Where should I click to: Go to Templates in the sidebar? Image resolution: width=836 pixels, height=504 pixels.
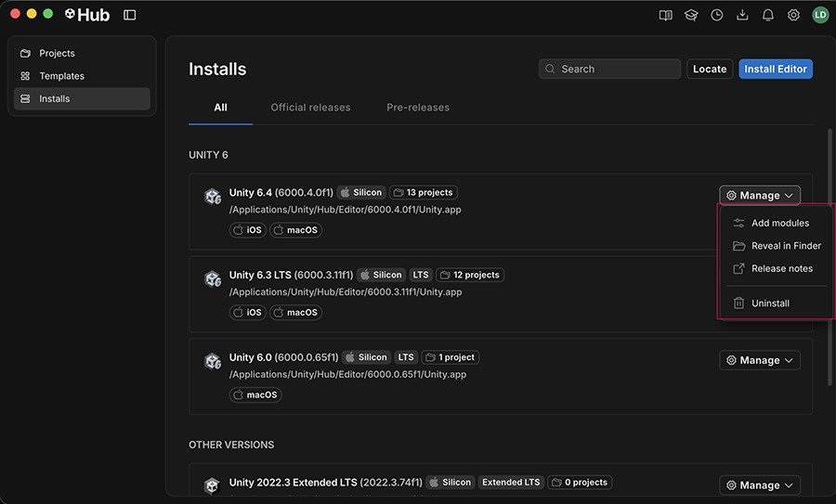click(82, 76)
